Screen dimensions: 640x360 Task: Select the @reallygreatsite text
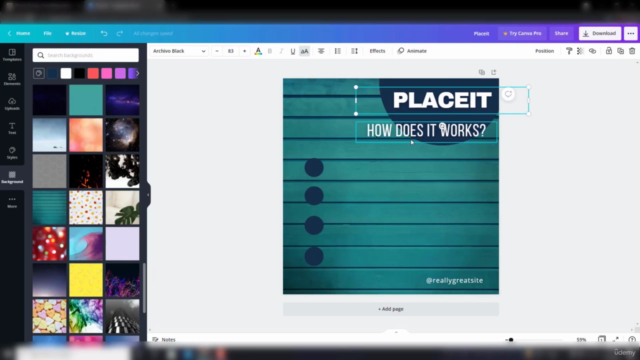pyautogui.click(x=454, y=280)
